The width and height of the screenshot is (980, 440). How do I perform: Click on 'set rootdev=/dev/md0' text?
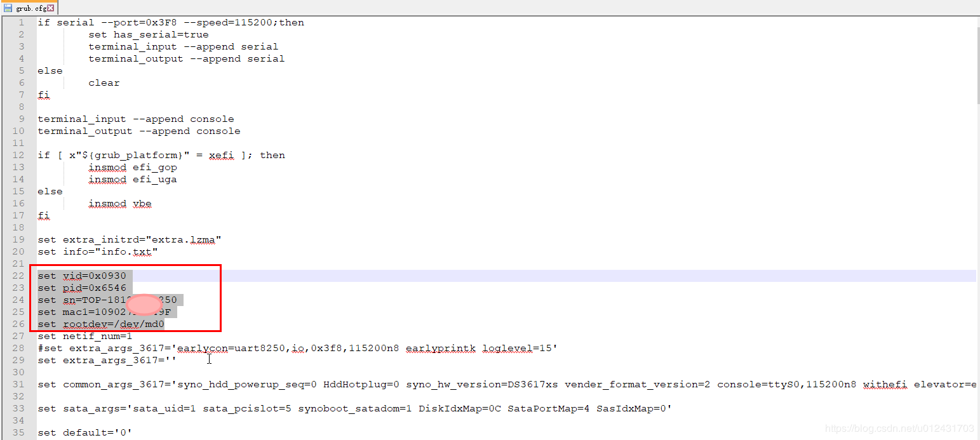coord(101,324)
